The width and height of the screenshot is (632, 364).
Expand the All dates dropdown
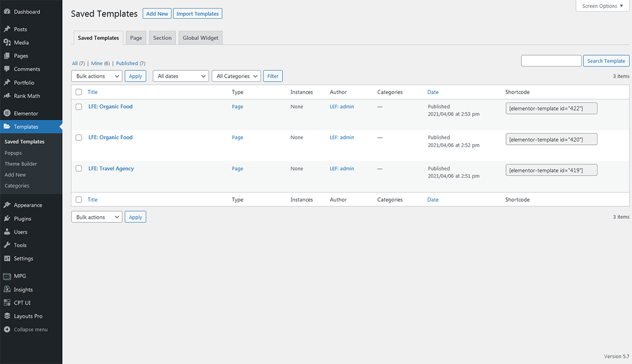coord(181,76)
